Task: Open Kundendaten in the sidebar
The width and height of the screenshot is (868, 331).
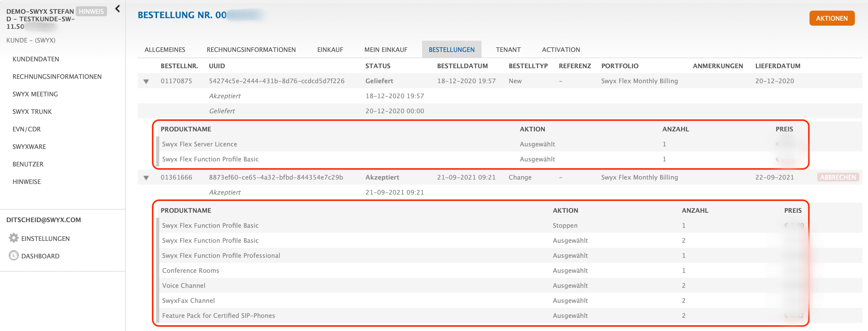Action: (36, 59)
